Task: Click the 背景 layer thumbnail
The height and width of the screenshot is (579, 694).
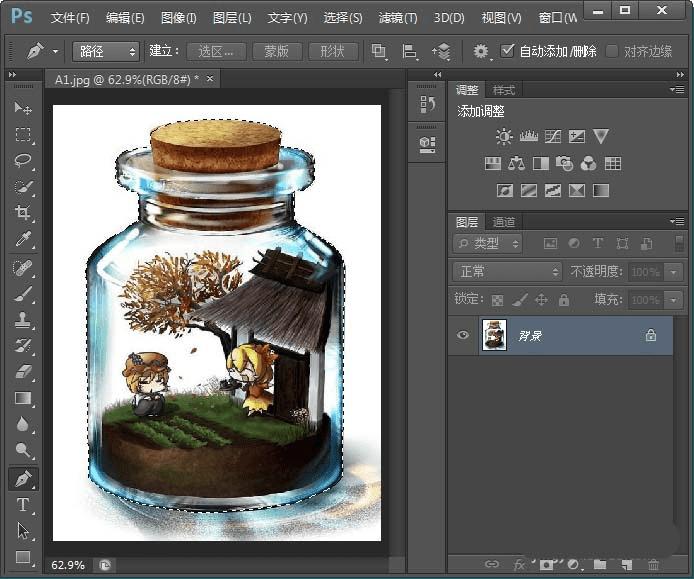Action: [x=494, y=336]
